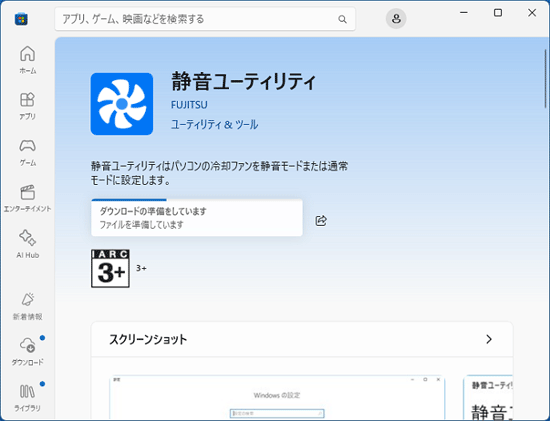Click the magnifier search icon in search box
550x421 pixels.
tap(342, 19)
